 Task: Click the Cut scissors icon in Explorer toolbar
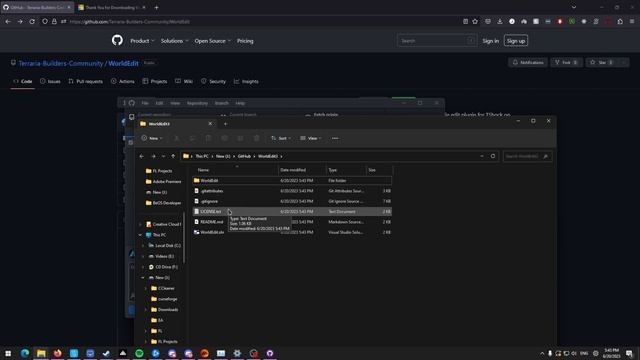click(x=176, y=138)
